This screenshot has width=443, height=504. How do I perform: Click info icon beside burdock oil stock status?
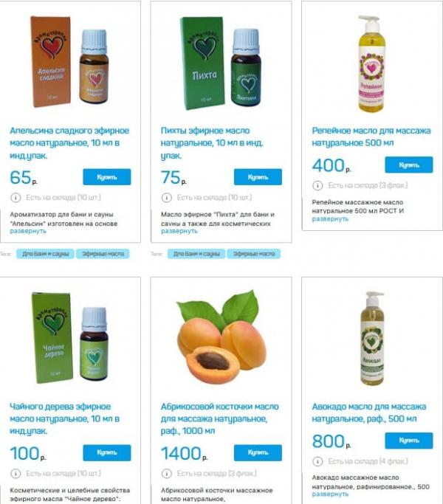tap(317, 185)
